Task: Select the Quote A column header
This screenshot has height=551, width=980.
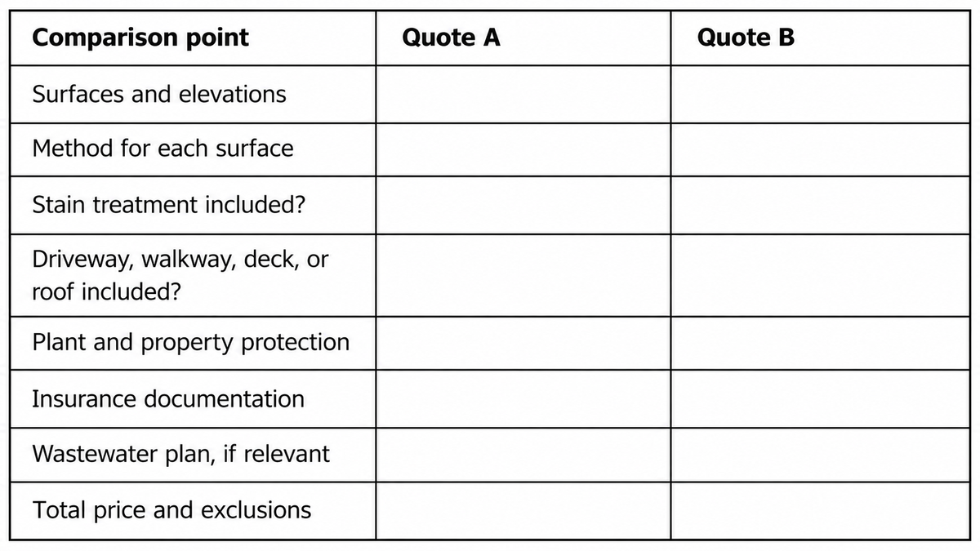Action: 452,38
